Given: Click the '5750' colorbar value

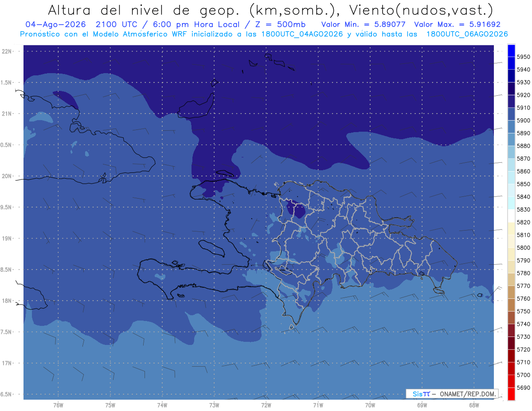Looking at the screenshot, I should pos(523,311).
